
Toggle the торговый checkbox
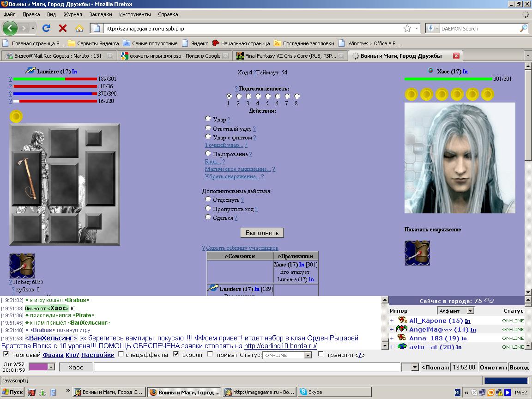[x=6, y=354]
